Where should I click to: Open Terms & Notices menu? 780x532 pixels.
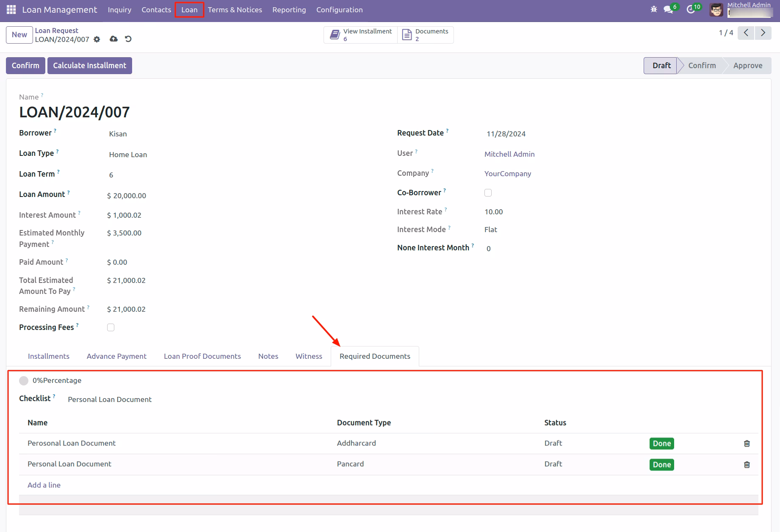[x=235, y=10]
